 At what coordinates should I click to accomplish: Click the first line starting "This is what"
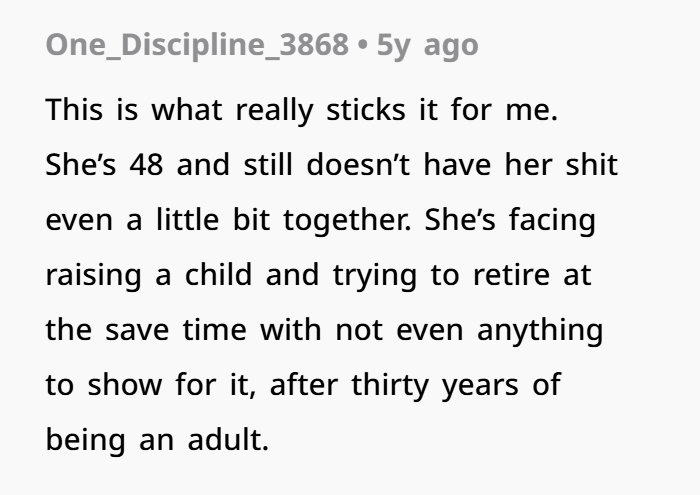[x=299, y=111]
